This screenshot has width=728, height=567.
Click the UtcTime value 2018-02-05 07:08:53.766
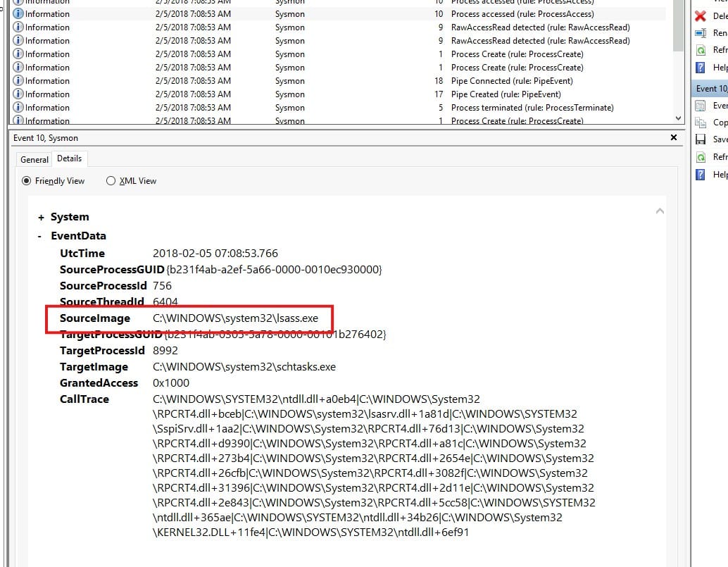click(215, 254)
